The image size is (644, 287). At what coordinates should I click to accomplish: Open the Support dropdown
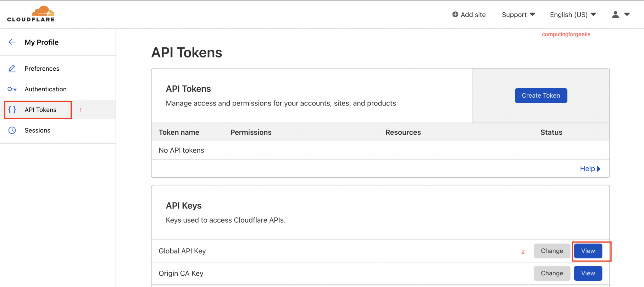pos(518,14)
